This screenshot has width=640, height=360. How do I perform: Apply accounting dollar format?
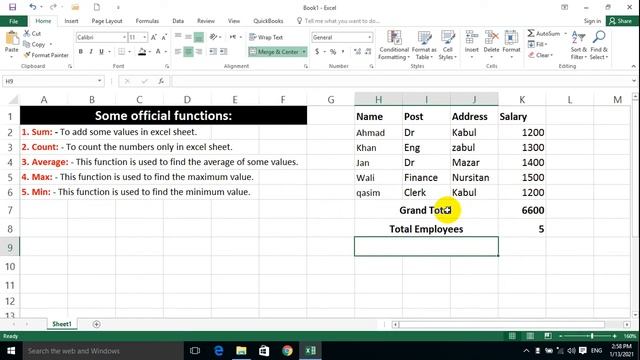317,51
